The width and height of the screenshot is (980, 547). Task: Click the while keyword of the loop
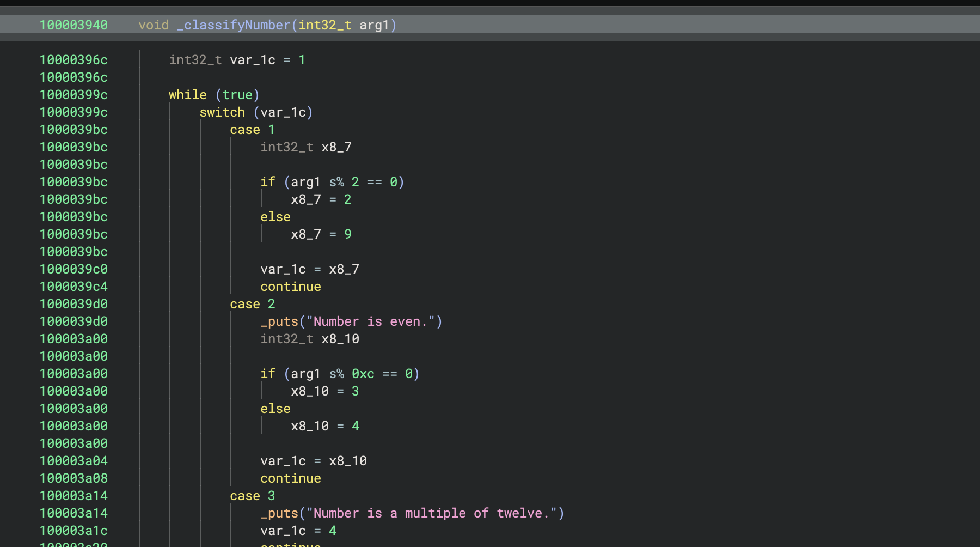(187, 95)
